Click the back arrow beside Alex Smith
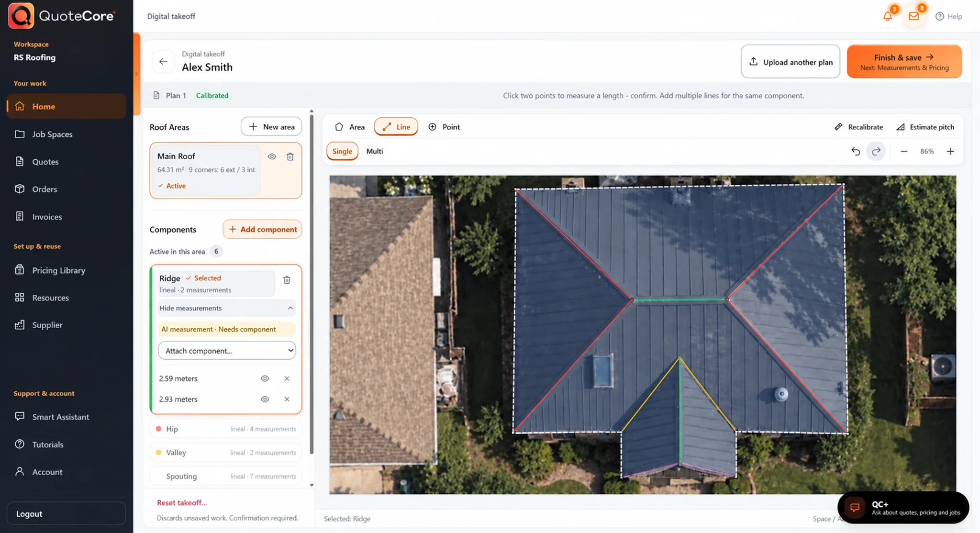The image size is (980, 533). (163, 61)
